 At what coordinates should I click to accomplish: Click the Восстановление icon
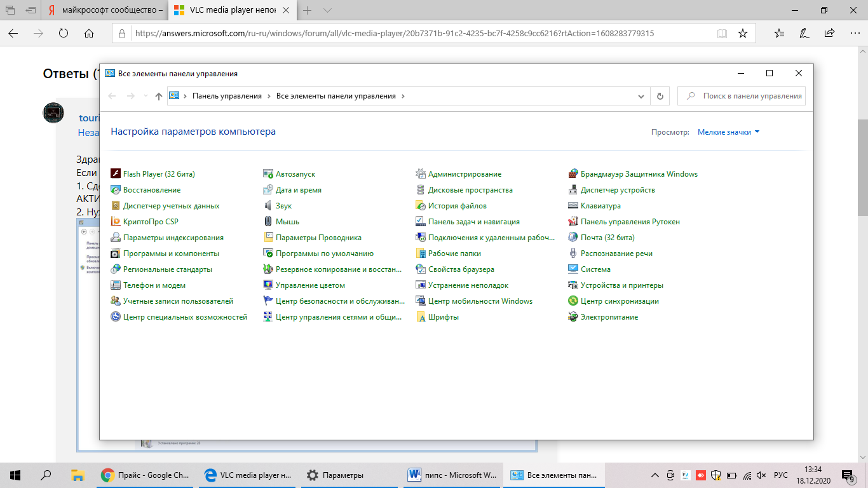coord(116,189)
